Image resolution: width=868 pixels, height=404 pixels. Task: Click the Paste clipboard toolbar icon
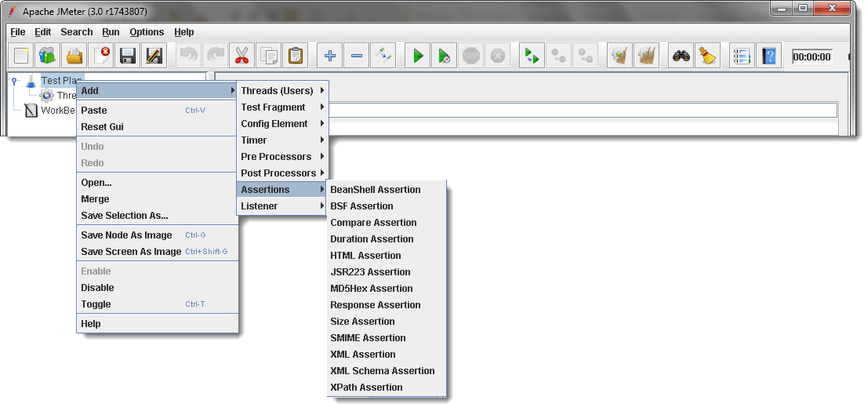(296, 56)
